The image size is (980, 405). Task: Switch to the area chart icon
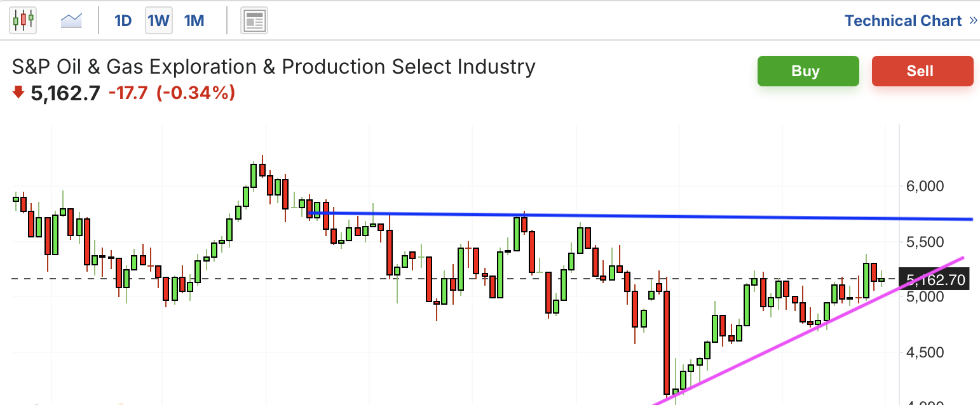pos(71,21)
